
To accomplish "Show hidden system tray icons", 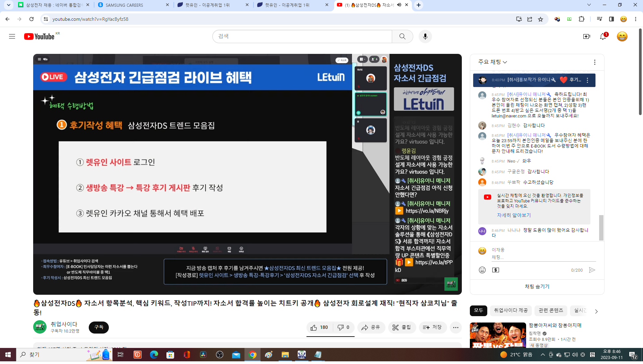I will [x=543, y=355].
